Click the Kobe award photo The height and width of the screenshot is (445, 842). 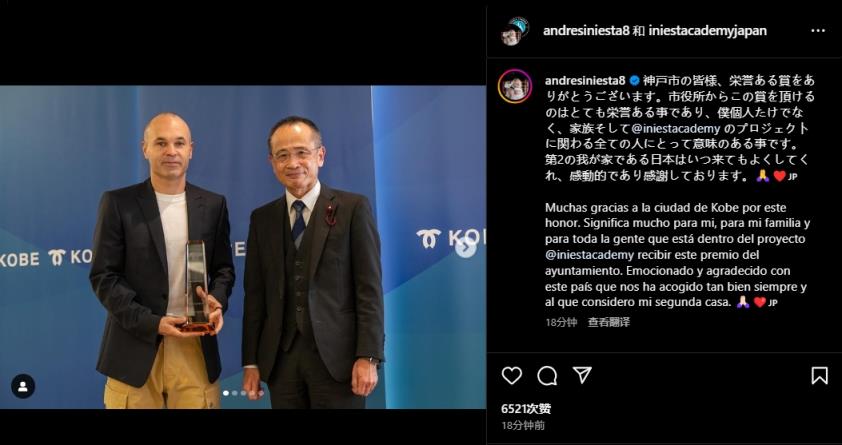pos(243,247)
